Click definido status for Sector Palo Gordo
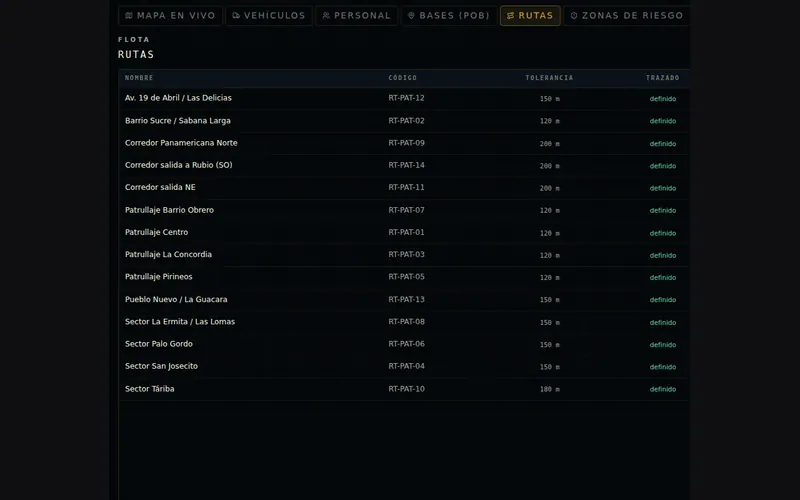This screenshot has width=800, height=500. [x=663, y=345]
